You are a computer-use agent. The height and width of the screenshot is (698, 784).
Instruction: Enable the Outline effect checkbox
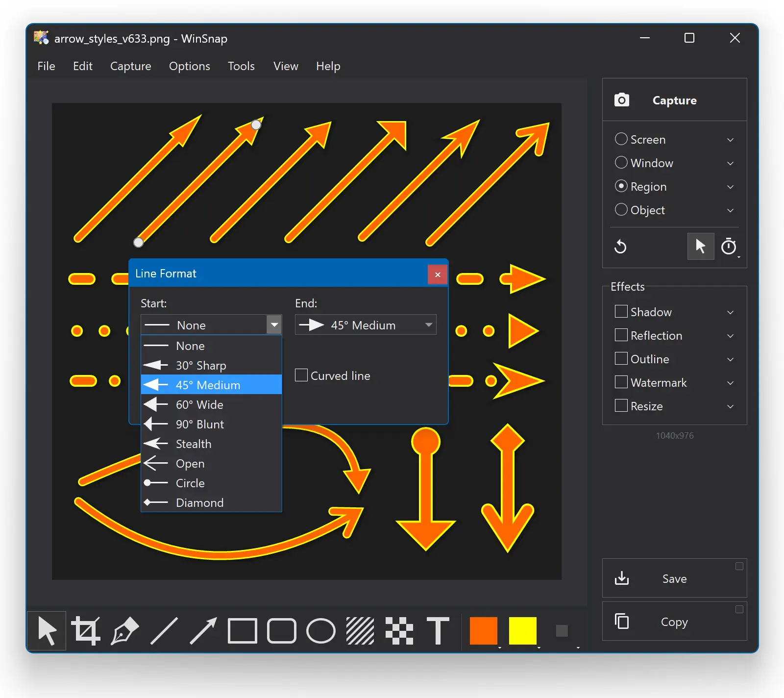[x=621, y=358]
